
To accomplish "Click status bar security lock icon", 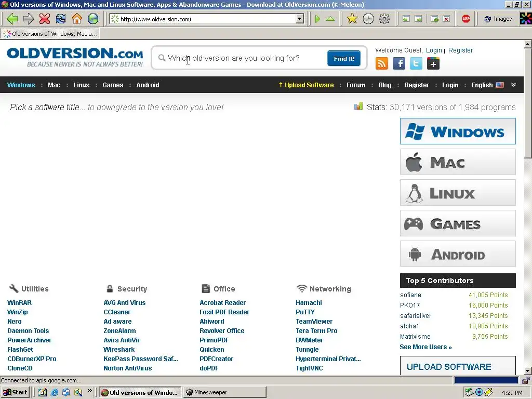I will 526,380.
